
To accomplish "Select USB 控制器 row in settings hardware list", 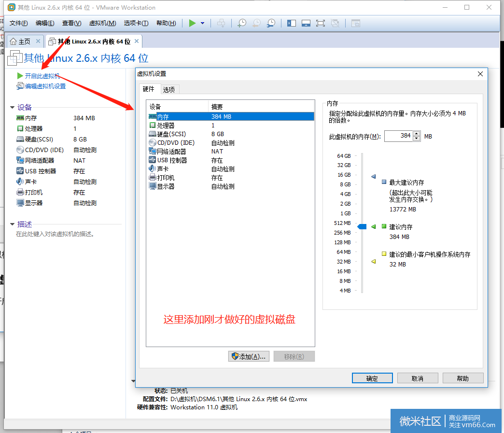I will click(x=231, y=160).
